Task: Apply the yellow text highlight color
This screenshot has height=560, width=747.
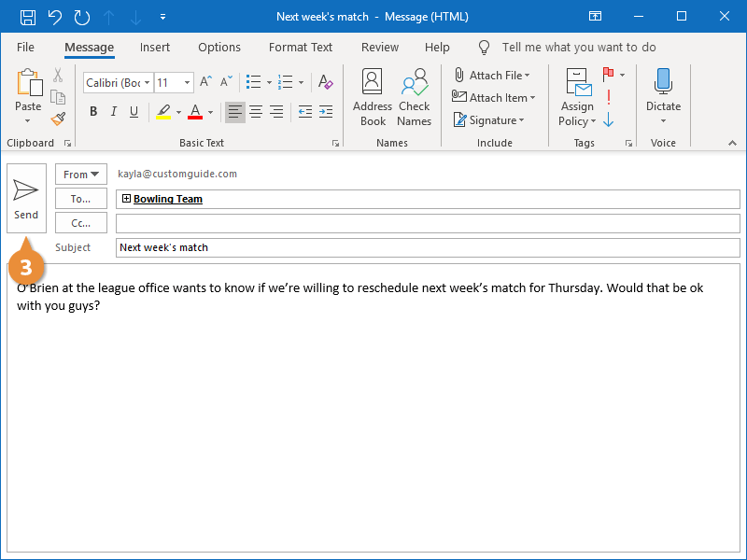Action: pos(163,112)
